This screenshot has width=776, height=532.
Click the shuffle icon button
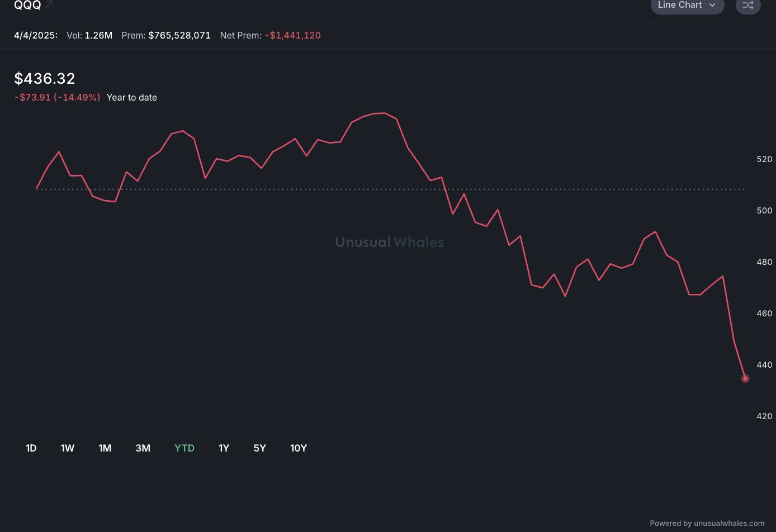(748, 6)
